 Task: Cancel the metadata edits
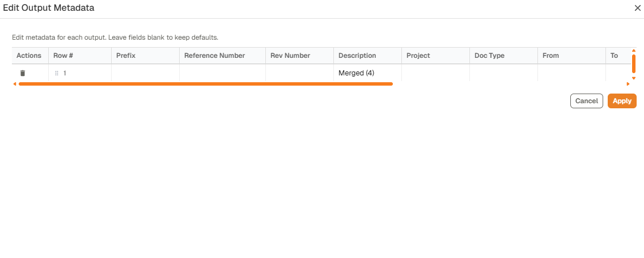tap(586, 101)
